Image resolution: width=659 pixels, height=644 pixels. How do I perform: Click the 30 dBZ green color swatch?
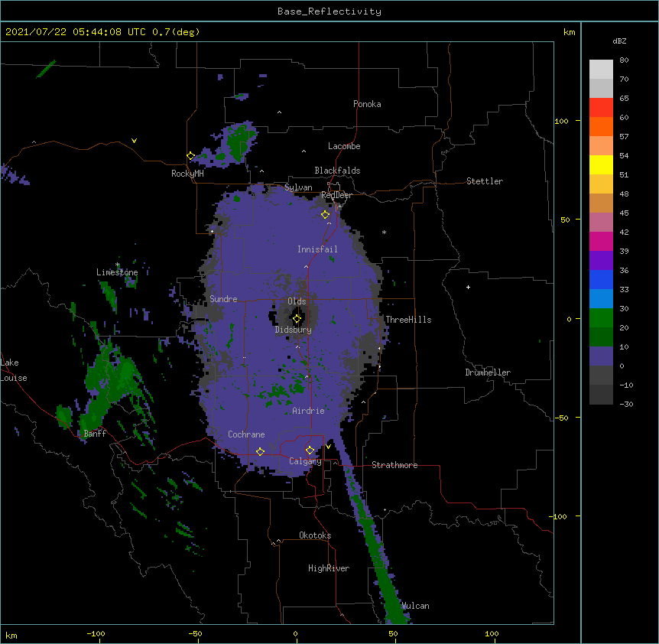tap(601, 318)
